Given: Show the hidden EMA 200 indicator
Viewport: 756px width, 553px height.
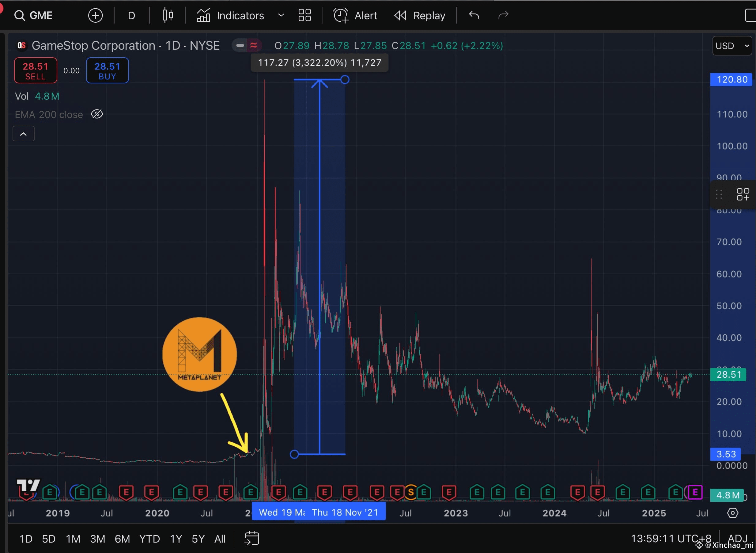Looking at the screenshot, I should 97,114.
